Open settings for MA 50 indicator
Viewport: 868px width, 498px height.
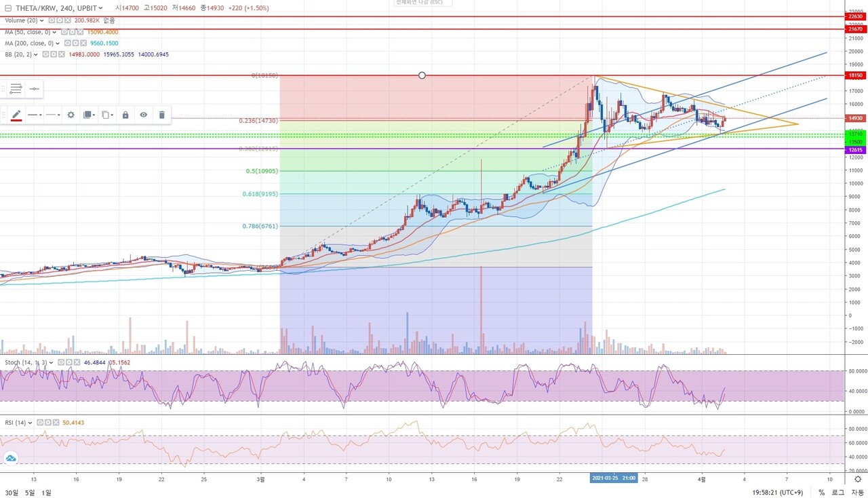click(72, 32)
